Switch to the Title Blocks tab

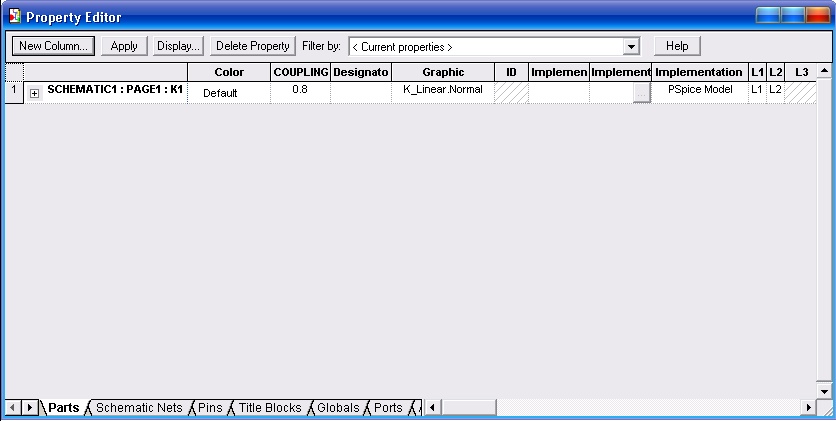point(270,408)
